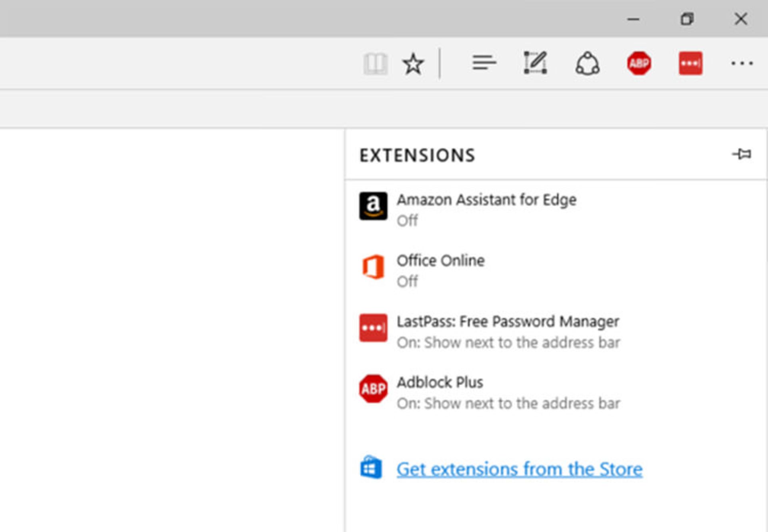The height and width of the screenshot is (532, 768).
Task: Select Office Online extension entry
Action: [x=440, y=261]
